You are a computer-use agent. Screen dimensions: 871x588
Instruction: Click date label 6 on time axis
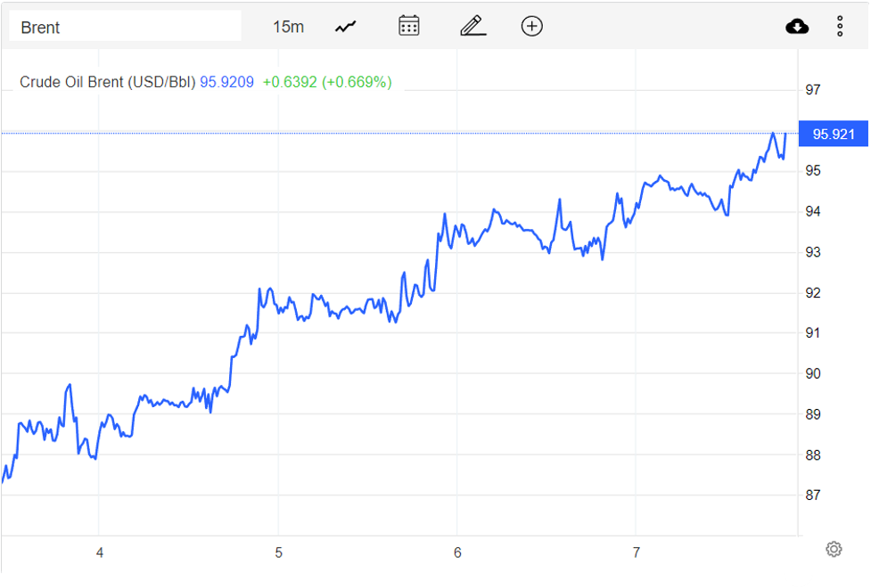click(457, 553)
